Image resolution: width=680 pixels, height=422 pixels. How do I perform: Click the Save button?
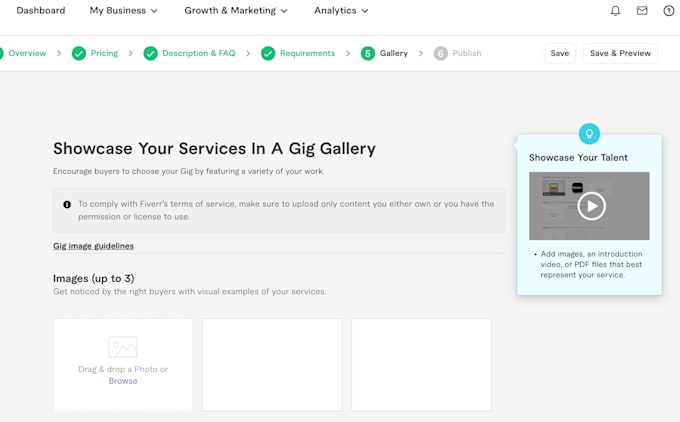coord(560,53)
